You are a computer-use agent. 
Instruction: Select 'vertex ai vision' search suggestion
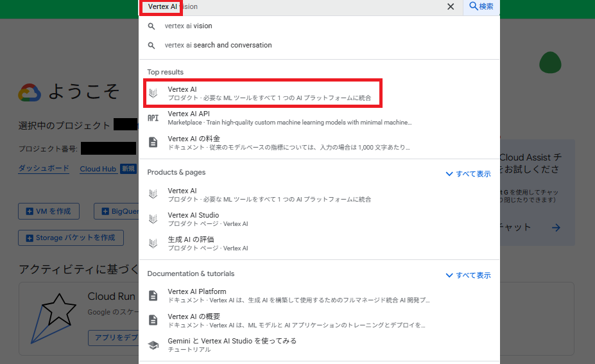188,26
